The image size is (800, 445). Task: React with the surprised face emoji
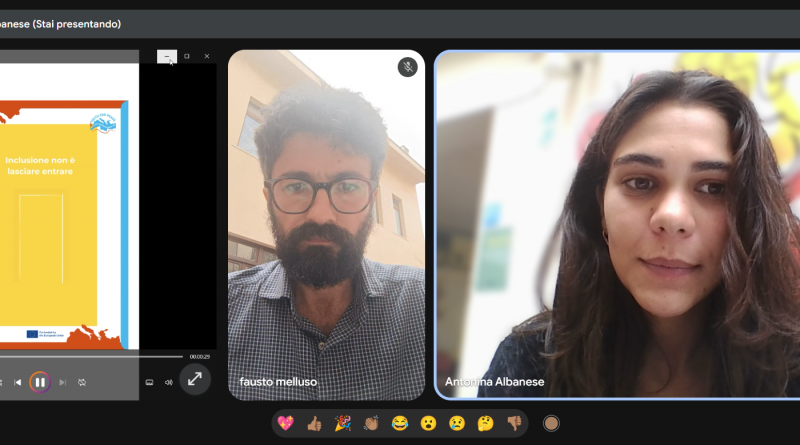pos(428,423)
